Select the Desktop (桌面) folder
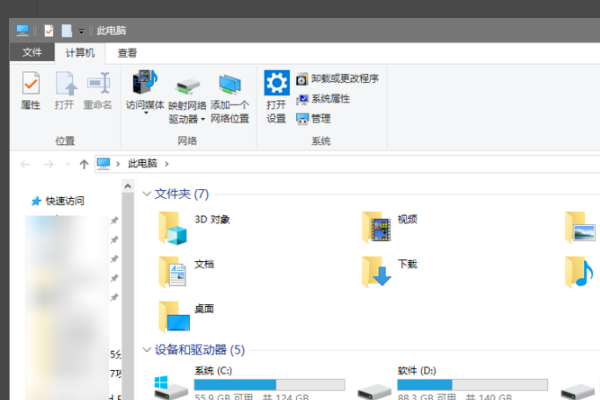The width and height of the screenshot is (600, 400). click(x=187, y=317)
